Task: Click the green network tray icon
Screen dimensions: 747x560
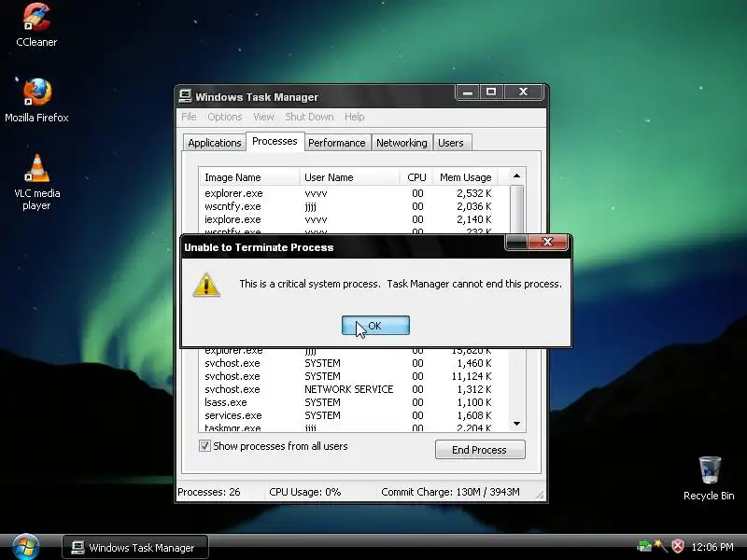Action: coord(644,546)
